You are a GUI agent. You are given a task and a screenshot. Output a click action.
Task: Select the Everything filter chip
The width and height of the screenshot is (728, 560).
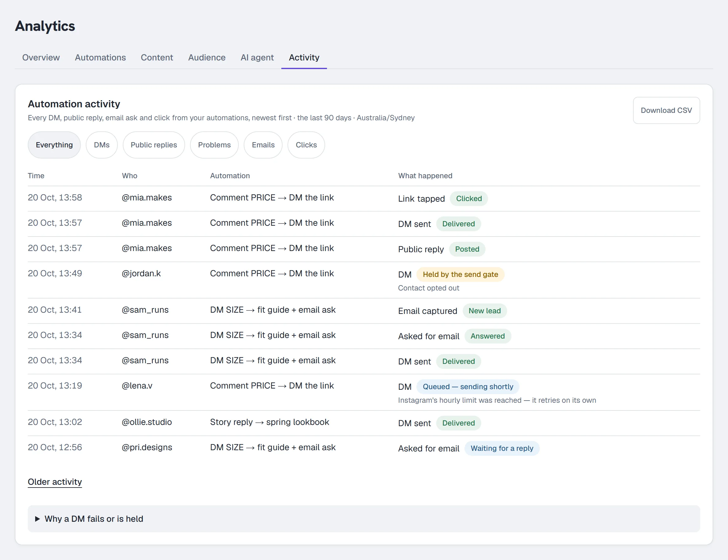pos(54,145)
